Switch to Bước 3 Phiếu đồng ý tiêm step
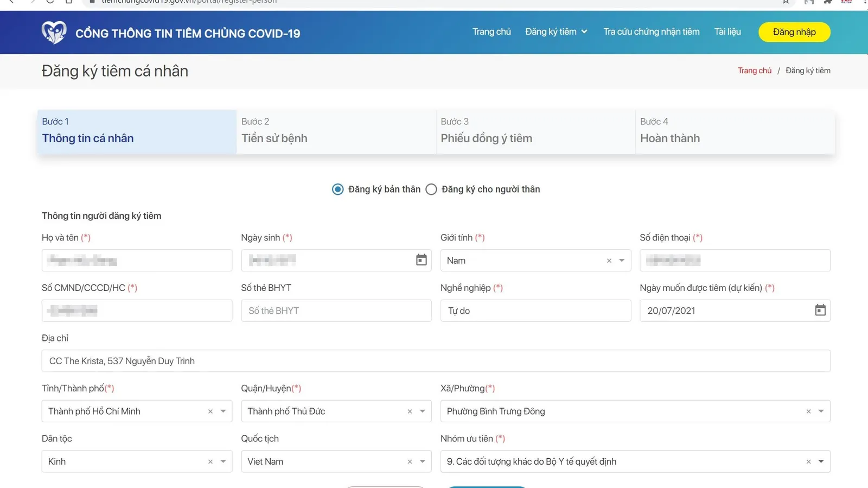This screenshot has height=488, width=868. 535,132
